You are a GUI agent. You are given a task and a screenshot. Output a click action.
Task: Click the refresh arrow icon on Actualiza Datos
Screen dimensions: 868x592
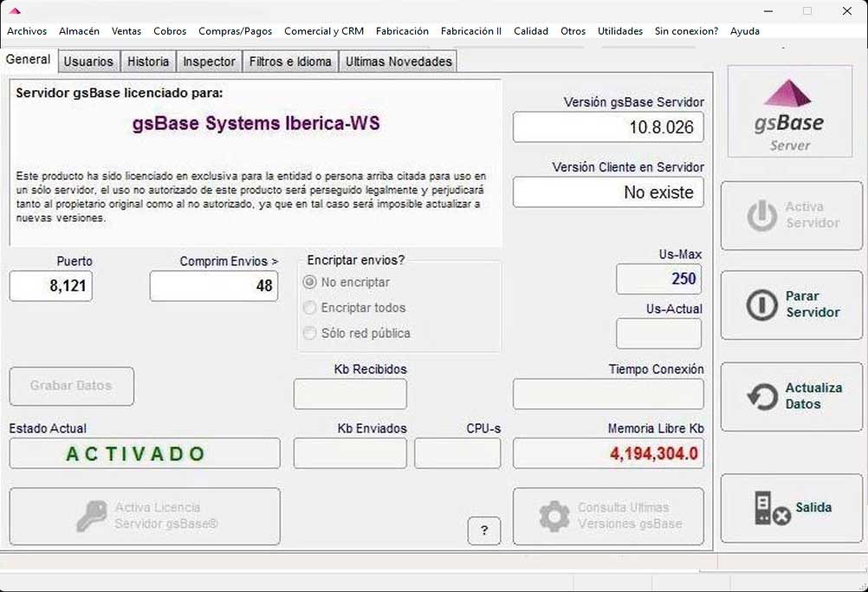tap(762, 396)
